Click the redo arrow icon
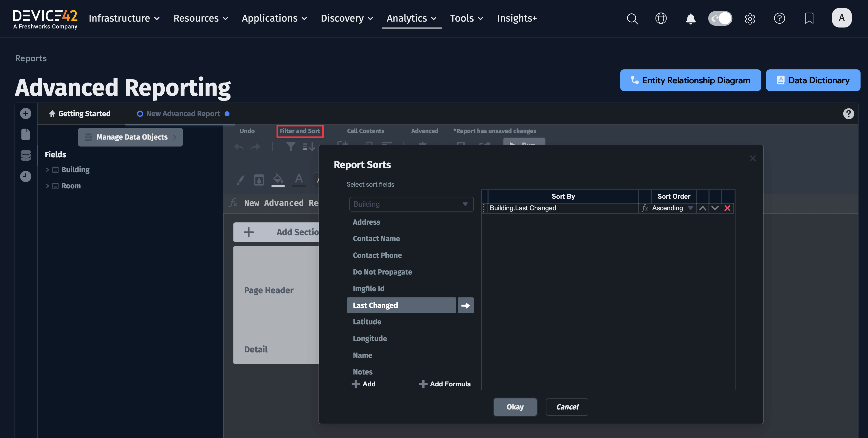This screenshot has width=868, height=438. pyautogui.click(x=256, y=147)
